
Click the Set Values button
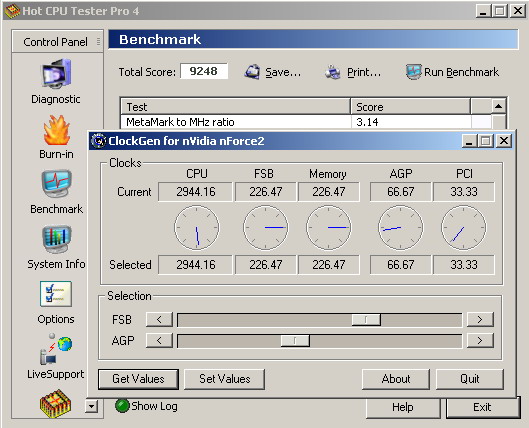(x=225, y=379)
